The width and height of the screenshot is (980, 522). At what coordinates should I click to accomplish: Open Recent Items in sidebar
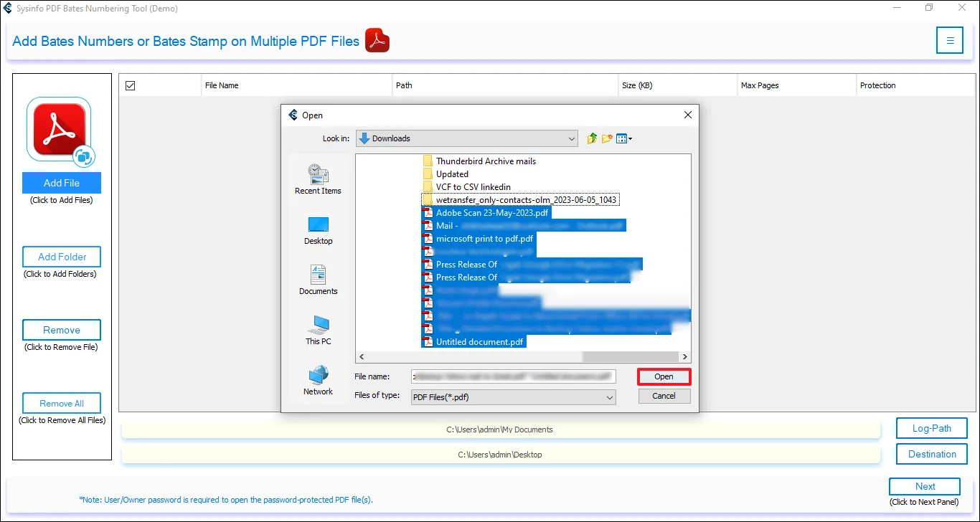318,179
